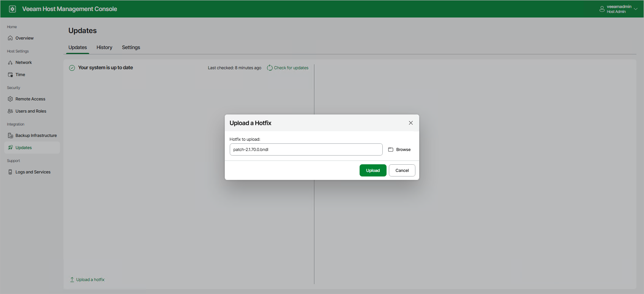This screenshot has height=294, width=644.
Task: Switch to the History tab
Action: (104, 48)
